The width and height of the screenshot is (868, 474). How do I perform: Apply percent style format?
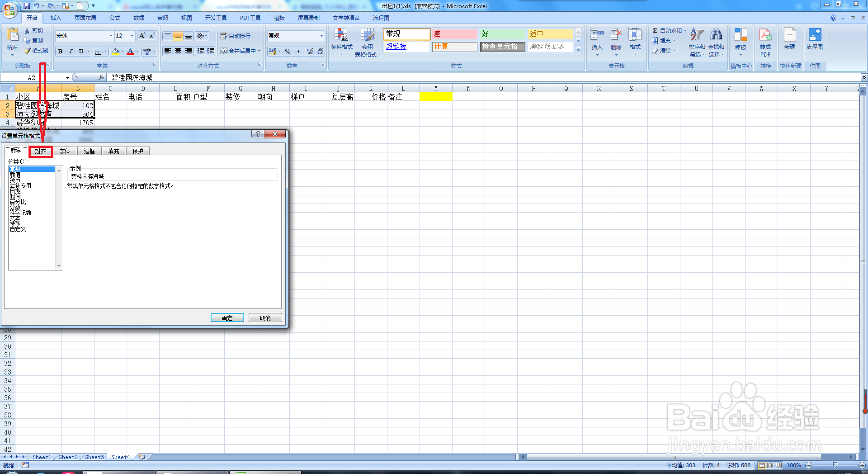pos(288,52)
